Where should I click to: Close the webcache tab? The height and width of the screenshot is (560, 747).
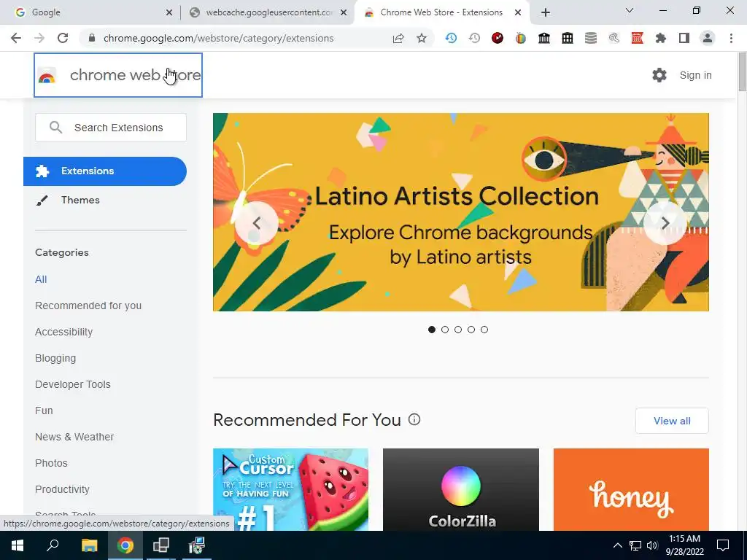click(x=344, y=12)
